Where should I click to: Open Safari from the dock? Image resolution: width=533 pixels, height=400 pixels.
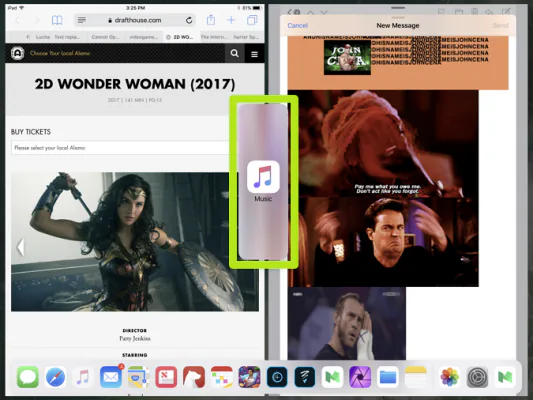pyautogui.click(x=55, y=377)
